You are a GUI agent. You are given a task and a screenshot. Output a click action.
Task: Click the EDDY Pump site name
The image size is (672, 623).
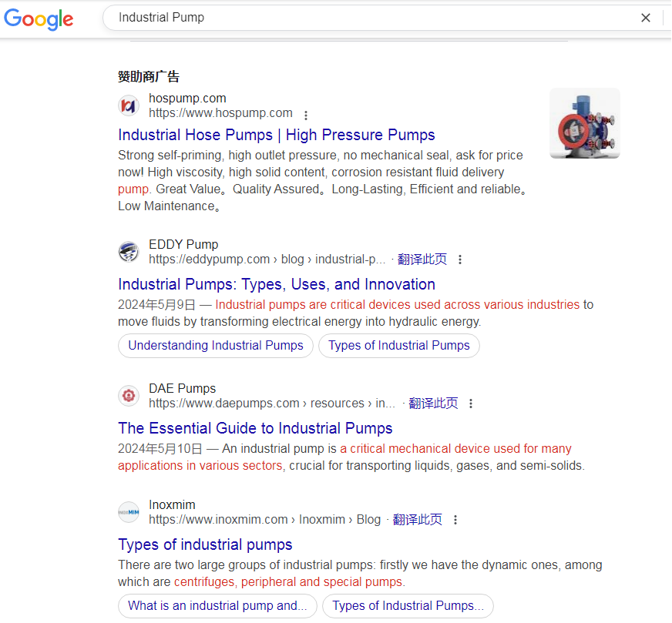(x=183, y=244)
